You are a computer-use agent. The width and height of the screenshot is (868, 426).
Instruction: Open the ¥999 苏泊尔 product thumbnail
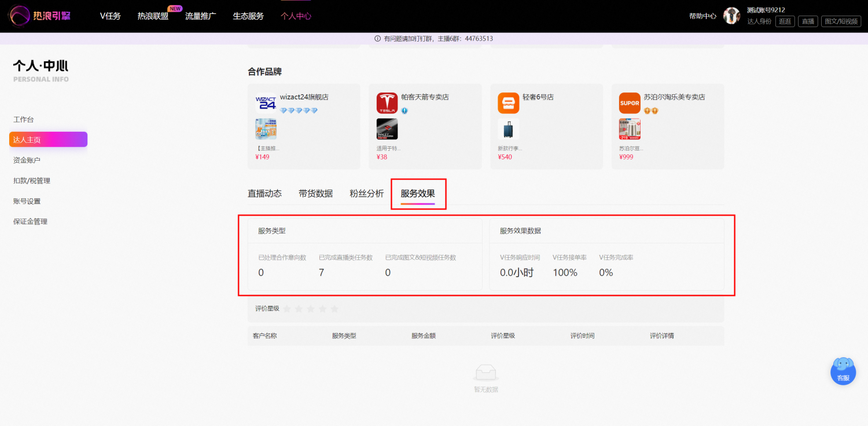pyautogui.click(x=630, y=129)
